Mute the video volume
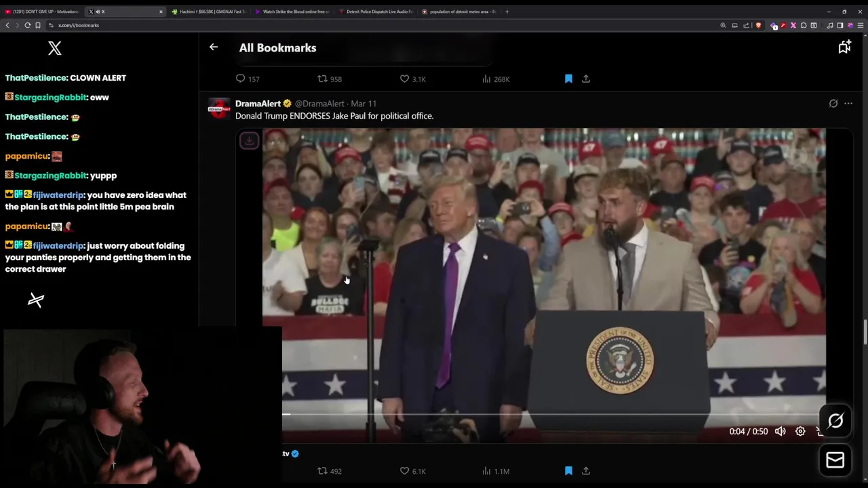 pyautogui.click(x=781, y=431)
